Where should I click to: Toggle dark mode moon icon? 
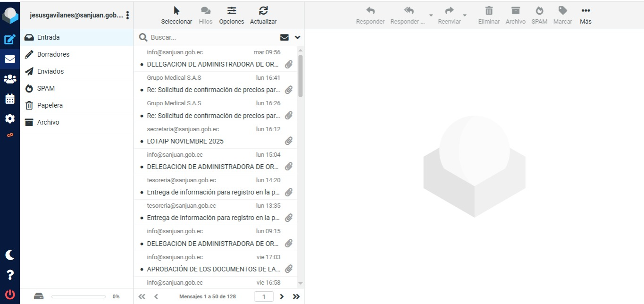click(x=10, y=255)
